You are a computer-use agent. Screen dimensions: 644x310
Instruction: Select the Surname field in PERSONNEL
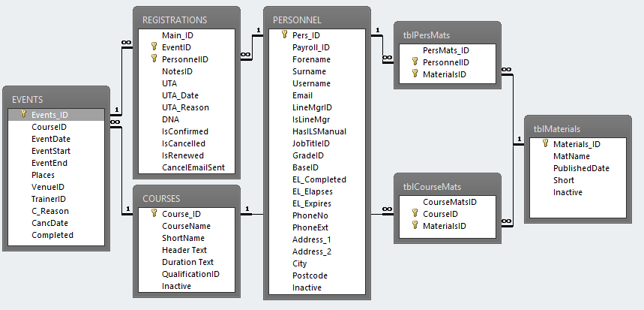pos(309,71)
